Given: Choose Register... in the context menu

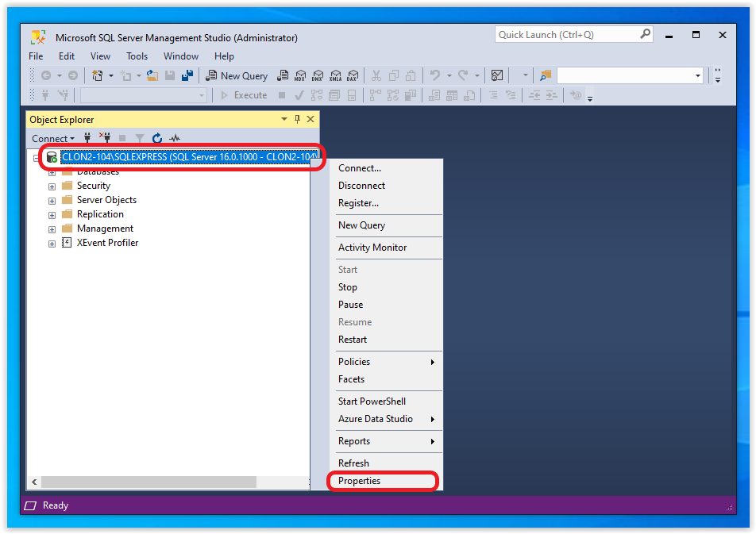Looking at the screenshot, I should pos(385,203).
